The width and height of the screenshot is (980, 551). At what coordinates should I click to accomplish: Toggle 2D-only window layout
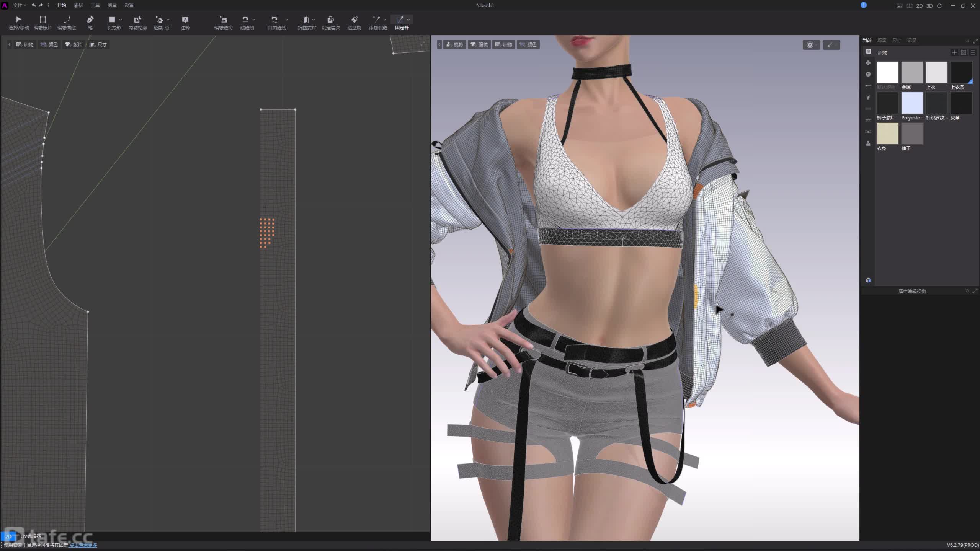(x=920, y=5)
